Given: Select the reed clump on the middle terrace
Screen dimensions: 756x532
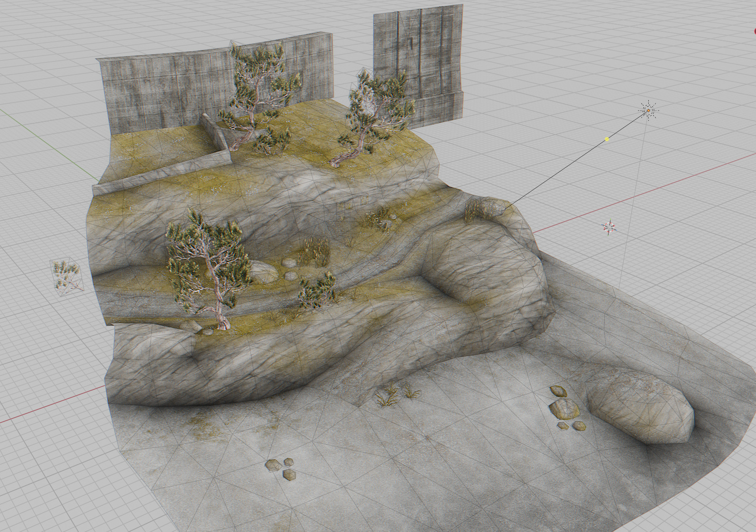Looking at the screenshot, I should [x=314, y=251].
